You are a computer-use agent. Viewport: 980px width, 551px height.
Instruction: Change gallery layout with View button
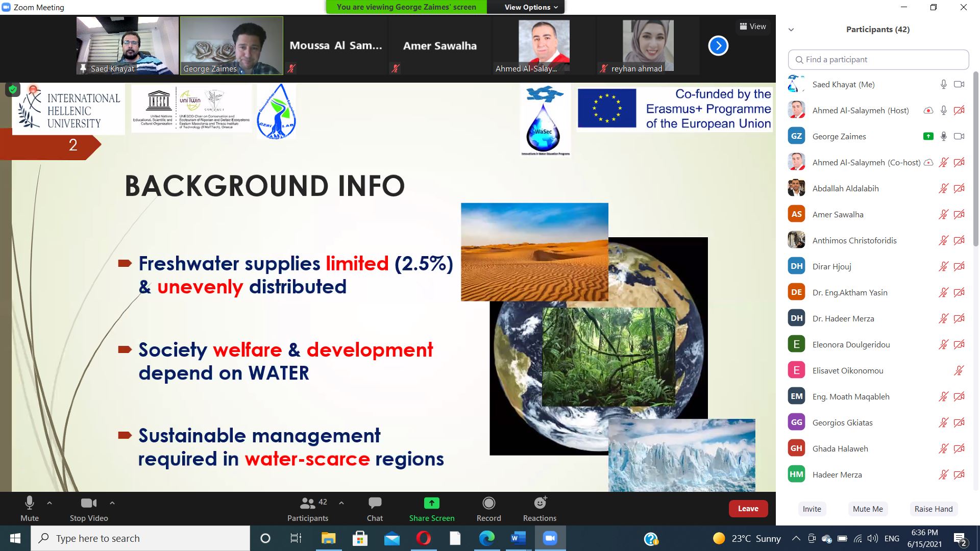(x=753, y=27)
